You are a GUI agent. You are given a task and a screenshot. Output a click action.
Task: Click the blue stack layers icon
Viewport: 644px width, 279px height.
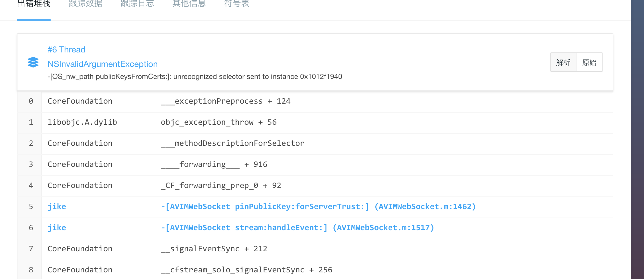pyautogui.click(x=33, y=62)
